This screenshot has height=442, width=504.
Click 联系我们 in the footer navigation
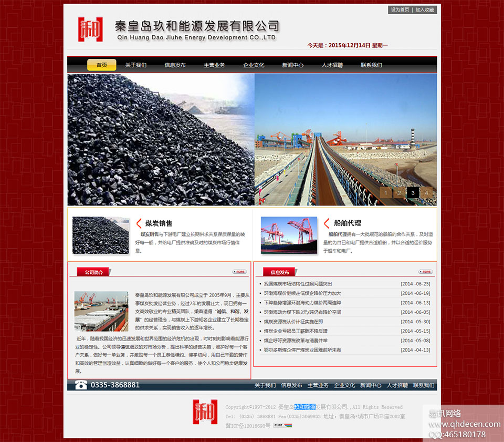coord(423,385)
